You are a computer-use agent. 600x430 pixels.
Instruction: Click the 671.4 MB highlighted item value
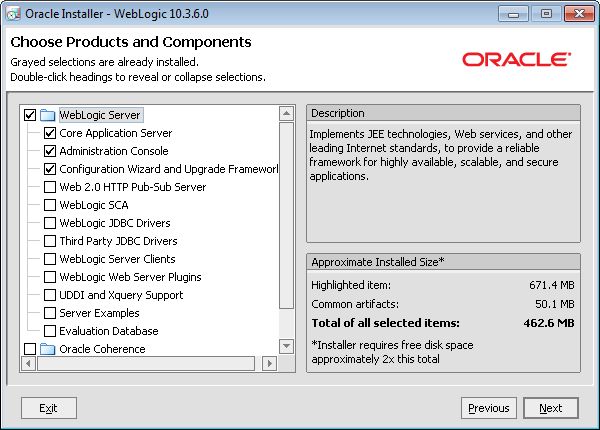(552, 285)
